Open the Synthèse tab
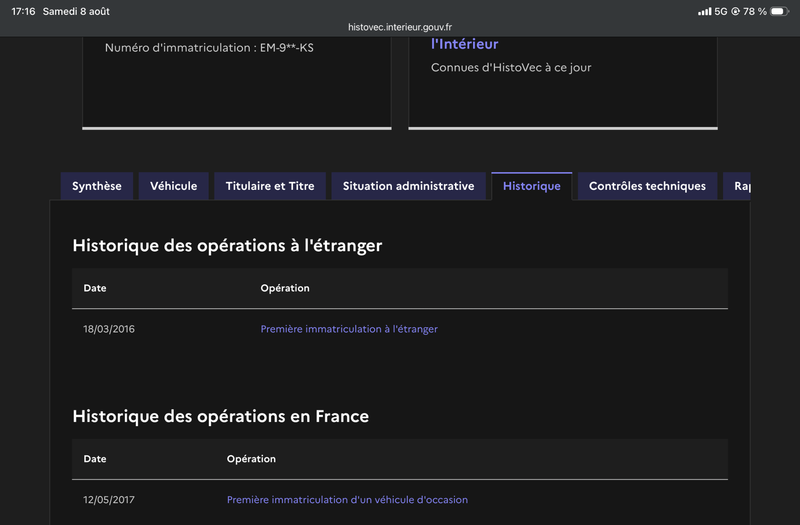Image resolution: width=800 pixels, height=525 pixels. (97, 186)
